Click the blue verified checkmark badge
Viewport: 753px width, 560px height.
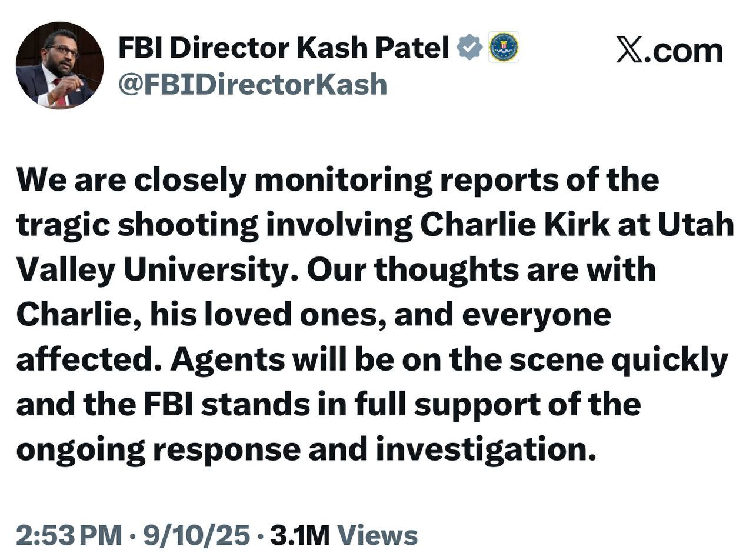tap(469, 48)
